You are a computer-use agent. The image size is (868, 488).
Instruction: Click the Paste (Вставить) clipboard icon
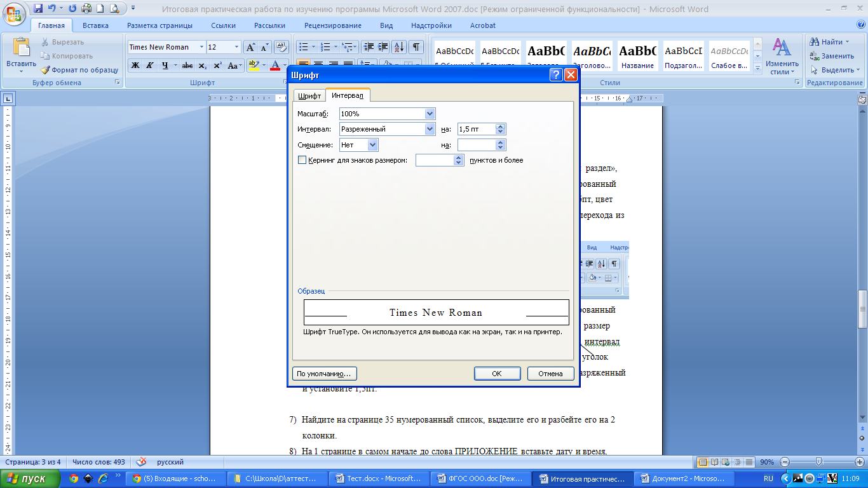pyautogui.click(x=22, y=48)
